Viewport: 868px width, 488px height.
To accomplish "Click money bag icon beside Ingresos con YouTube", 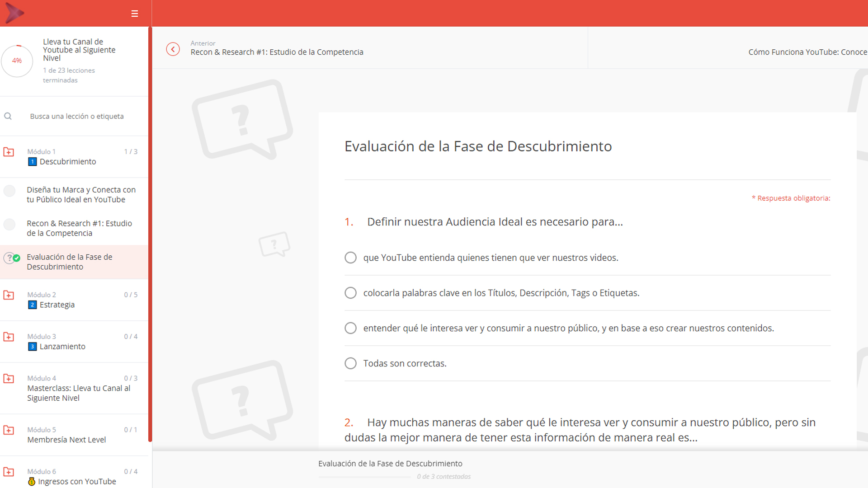I will (x=32, y=482).
